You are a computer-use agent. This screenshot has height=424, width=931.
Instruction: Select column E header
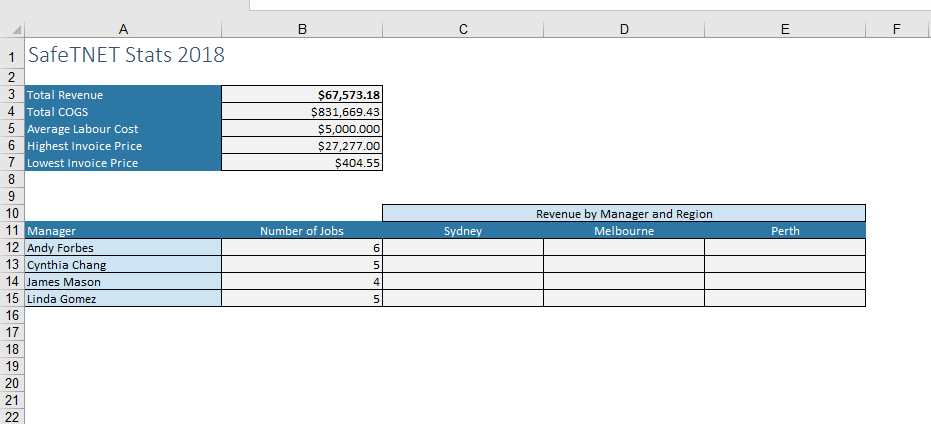(x=785, y=29)
